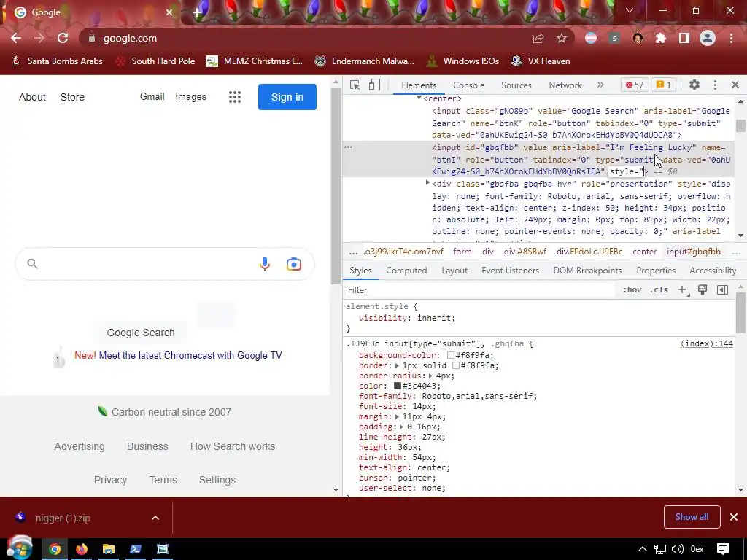Show more DevTools tabs chevron
This screenshot has height=560, width=747.
point(600,85)
